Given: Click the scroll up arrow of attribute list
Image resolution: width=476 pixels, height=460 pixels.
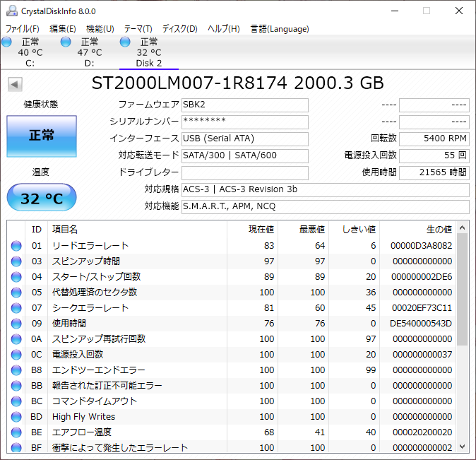Looking at the screenshot, I should click(463, 228).
